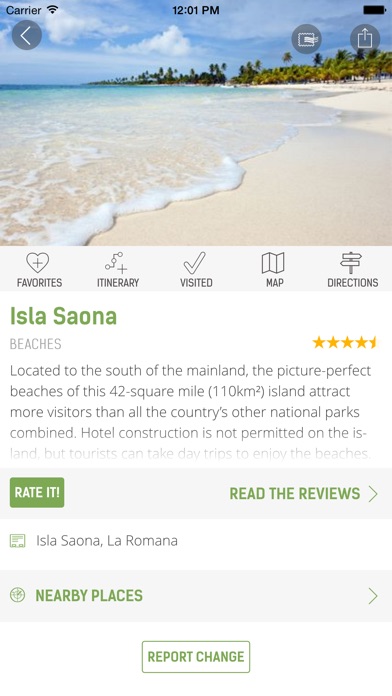Viewport: 392px width, 696px height.
Task: Tap the Report Change button
Action: [196, 656]
